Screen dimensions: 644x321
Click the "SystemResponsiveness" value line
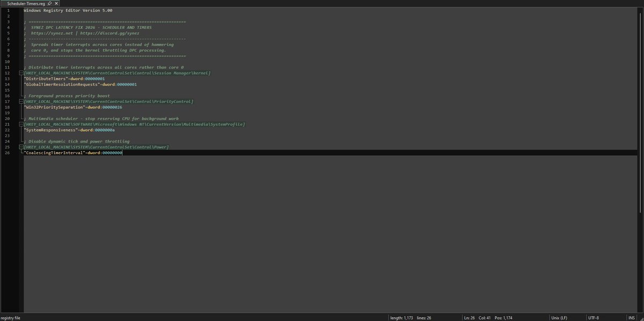tap(69, 130)
